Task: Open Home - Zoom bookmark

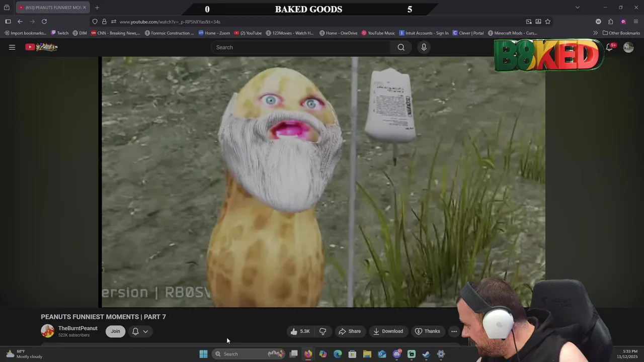Action: coord(214,33)
